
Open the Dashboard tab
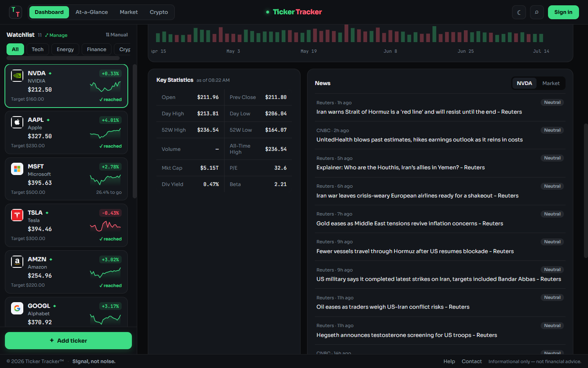[49, 12]
